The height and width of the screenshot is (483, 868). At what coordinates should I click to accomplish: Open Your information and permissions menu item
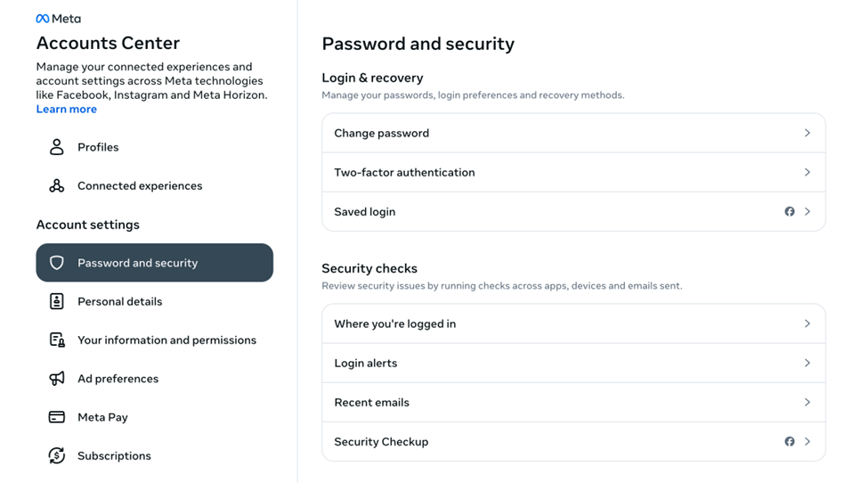coord(166,340)
